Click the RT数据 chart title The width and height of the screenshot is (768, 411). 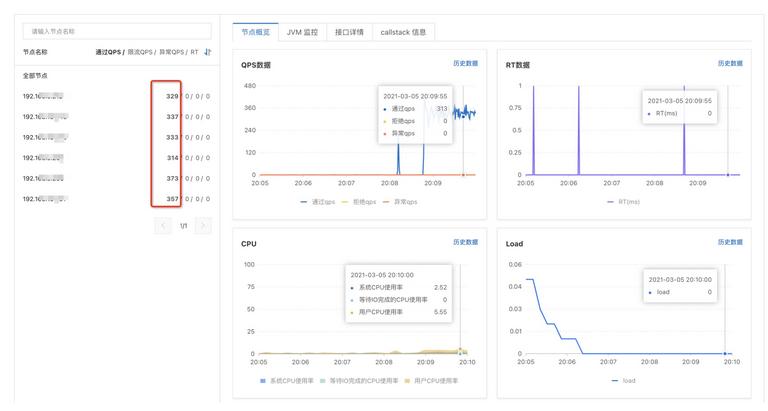(x=518, y=65)
